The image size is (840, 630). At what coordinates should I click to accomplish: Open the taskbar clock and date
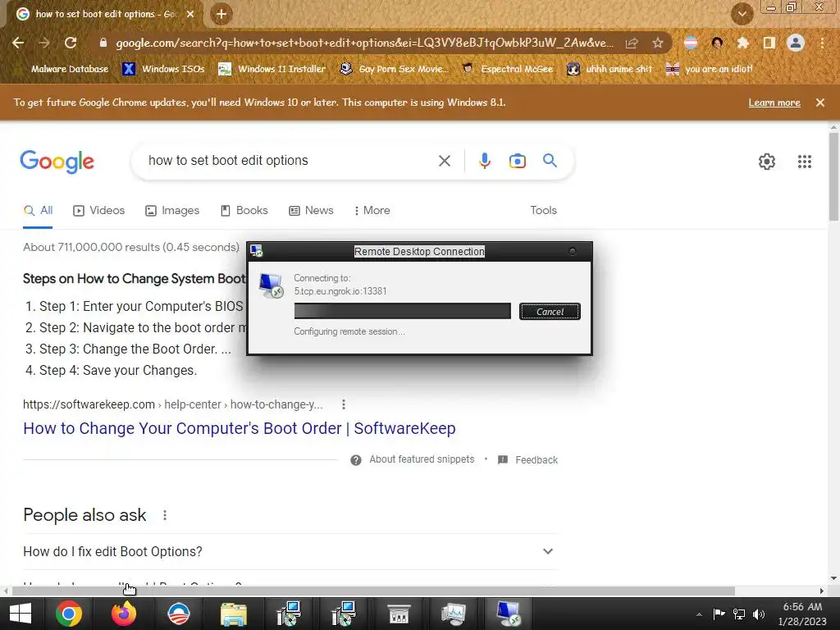point(802,614)
